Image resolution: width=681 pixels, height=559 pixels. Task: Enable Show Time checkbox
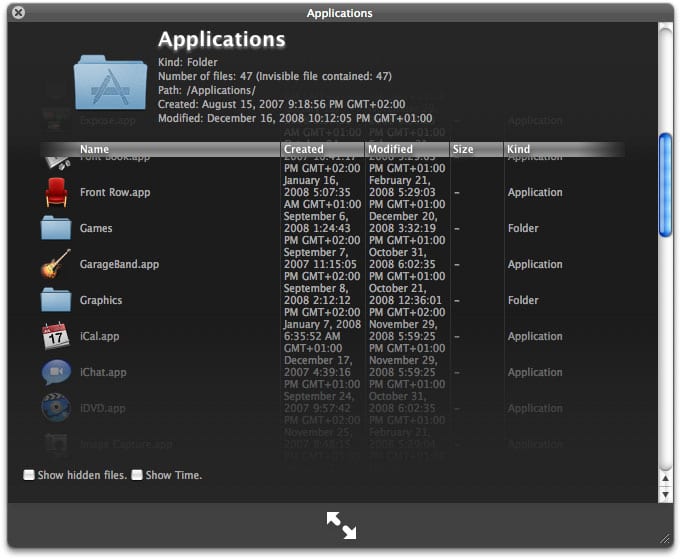coord(137,475)
